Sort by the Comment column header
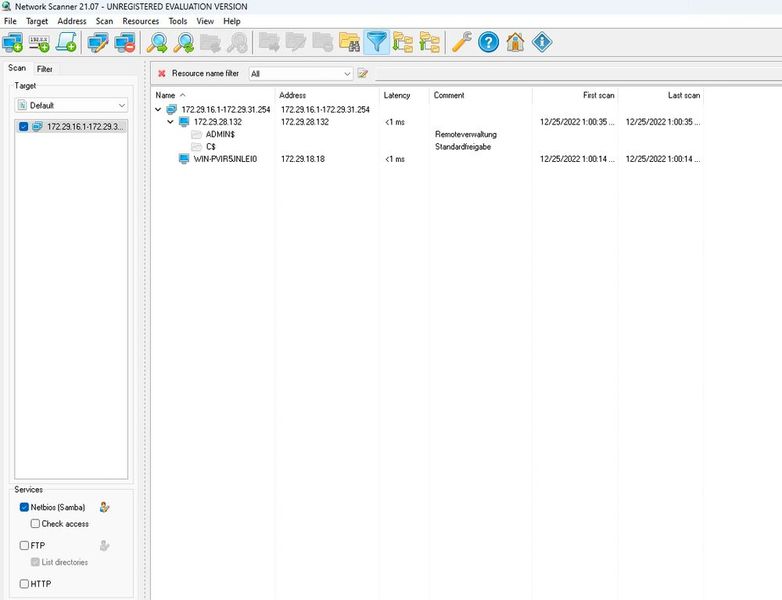Viewport: 782px width, 600px height. tap(480, 95)
